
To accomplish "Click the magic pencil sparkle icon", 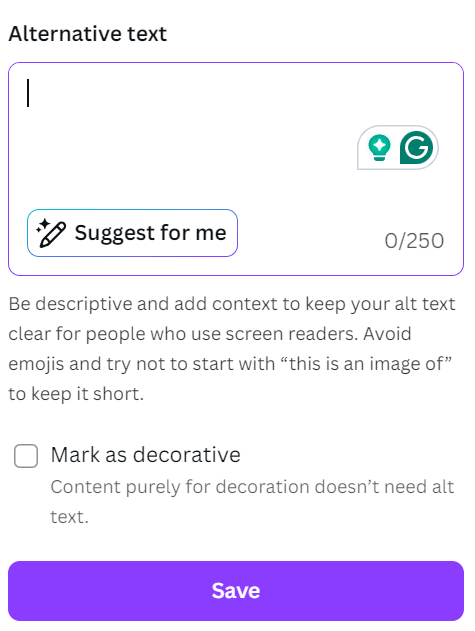I will 51,233.
